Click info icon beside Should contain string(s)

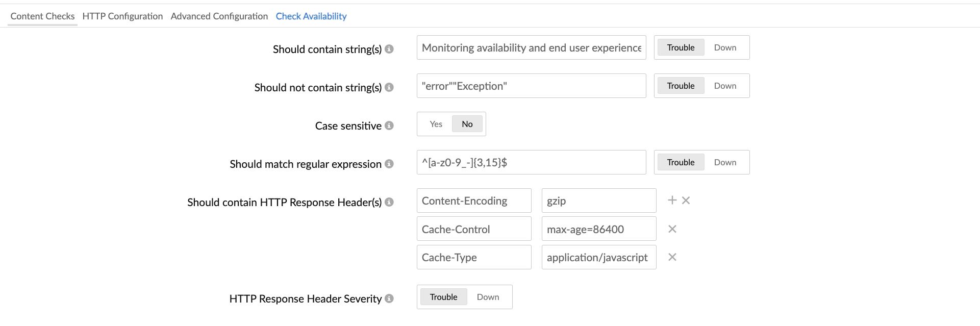[389, 49]
